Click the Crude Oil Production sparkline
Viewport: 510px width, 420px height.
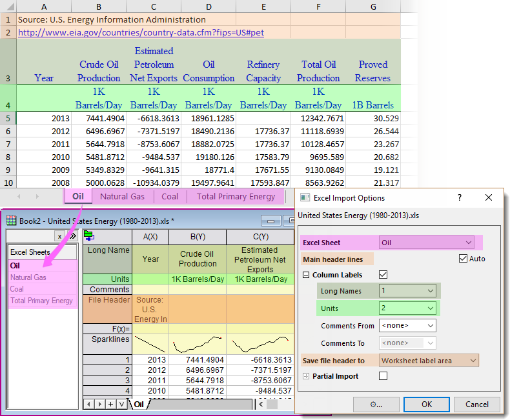click(x=198, y=345)
